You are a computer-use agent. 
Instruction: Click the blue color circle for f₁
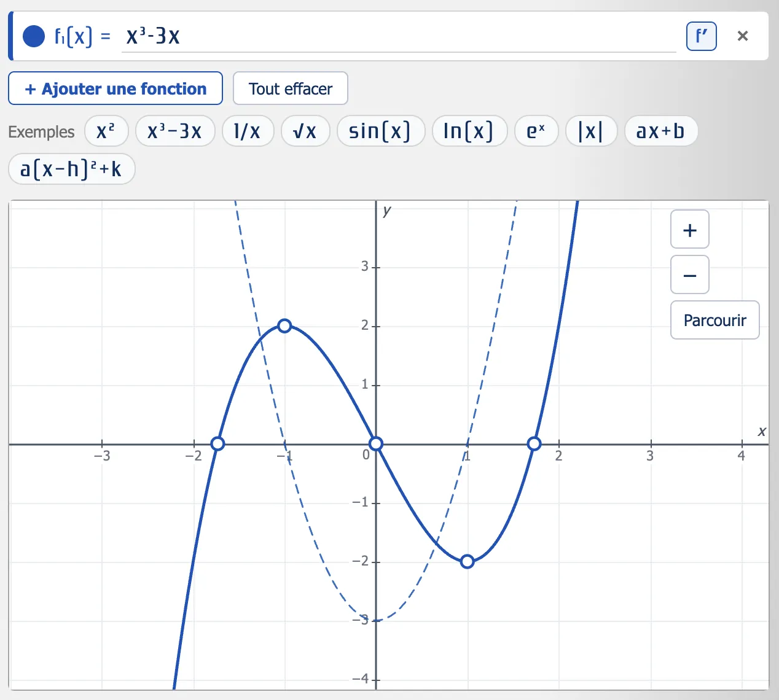34,36
